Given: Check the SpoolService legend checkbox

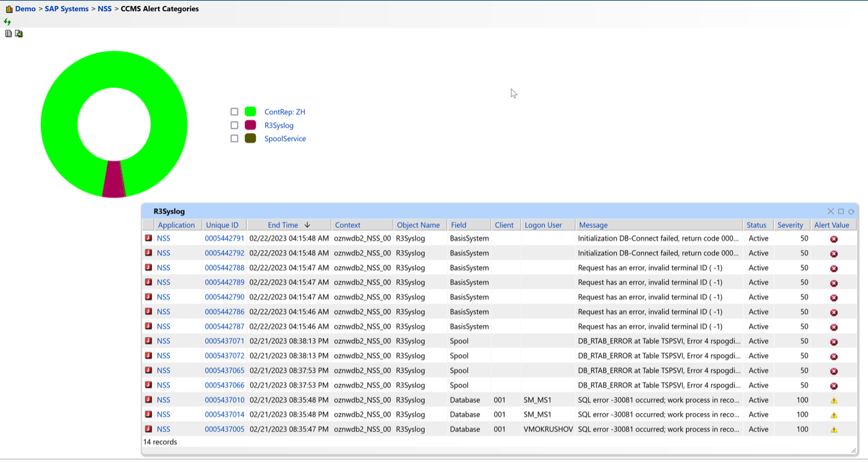Looking at the screenshot, I should coord(234,138).
